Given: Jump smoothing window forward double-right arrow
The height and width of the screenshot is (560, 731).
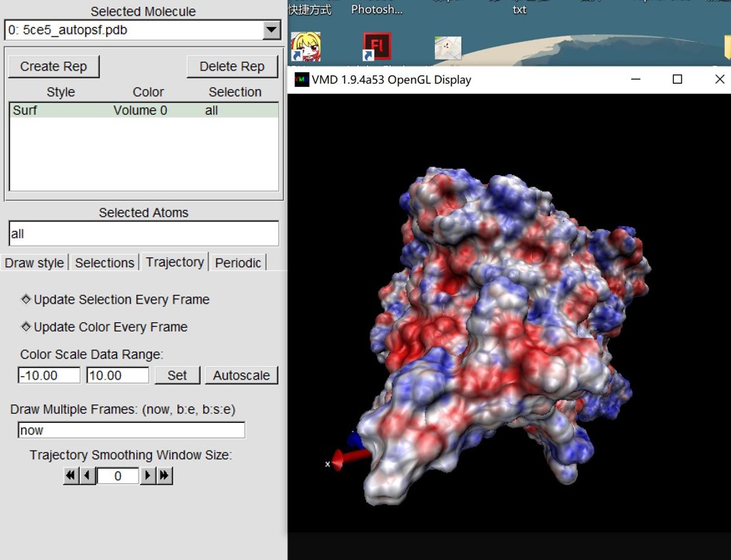Looking at the screenshot, I should (164, 476).
